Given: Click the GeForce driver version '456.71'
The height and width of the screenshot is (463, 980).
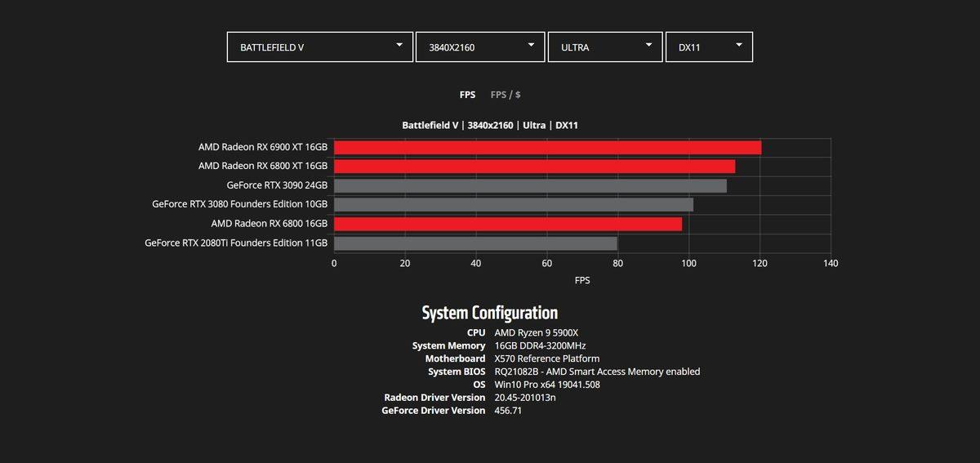Looking at the screenshot, I should 508,411.
